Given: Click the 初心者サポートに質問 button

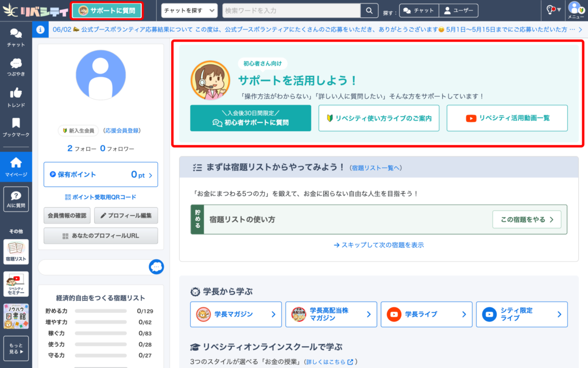Looking at the screenshot, I should (x=250, y=118).
